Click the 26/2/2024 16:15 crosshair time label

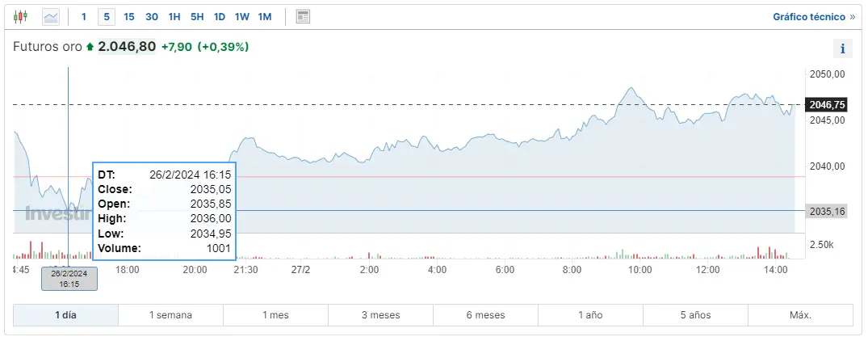[69, 279]
